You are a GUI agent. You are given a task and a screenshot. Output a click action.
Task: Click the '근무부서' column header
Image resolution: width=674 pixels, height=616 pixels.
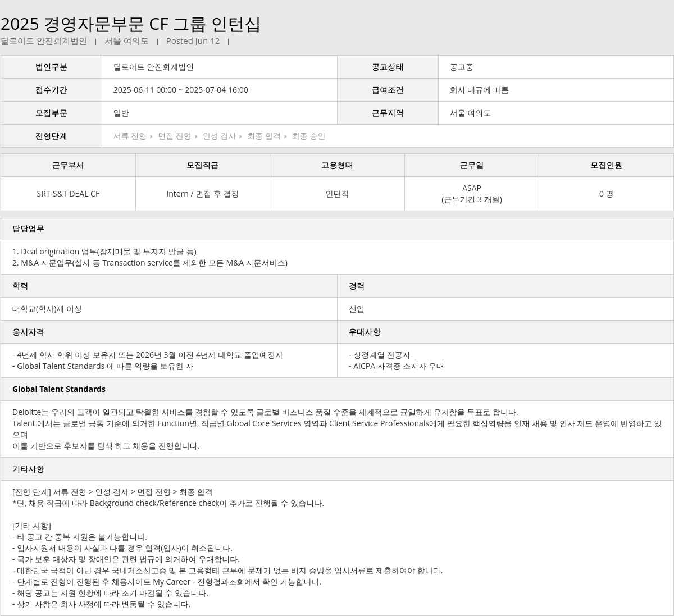(68, 165)
